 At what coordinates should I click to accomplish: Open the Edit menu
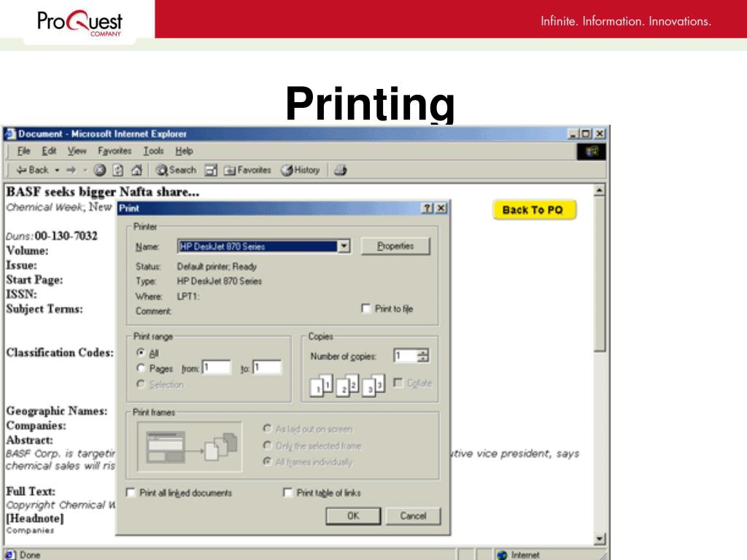tap(49, 151)
